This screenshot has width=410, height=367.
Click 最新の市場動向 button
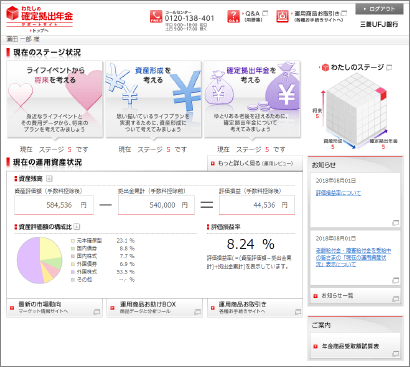55,307
